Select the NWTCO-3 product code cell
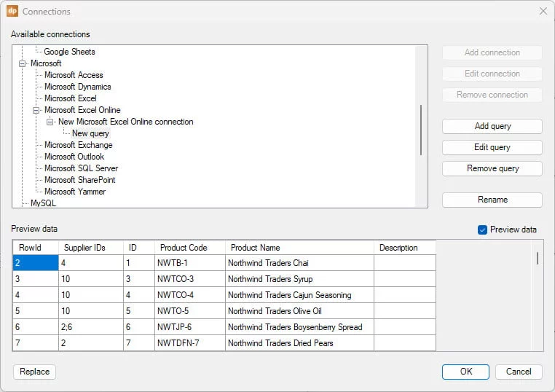Image resolution: width=555 pixels, height=392 pixels. [x=190, y=279]
